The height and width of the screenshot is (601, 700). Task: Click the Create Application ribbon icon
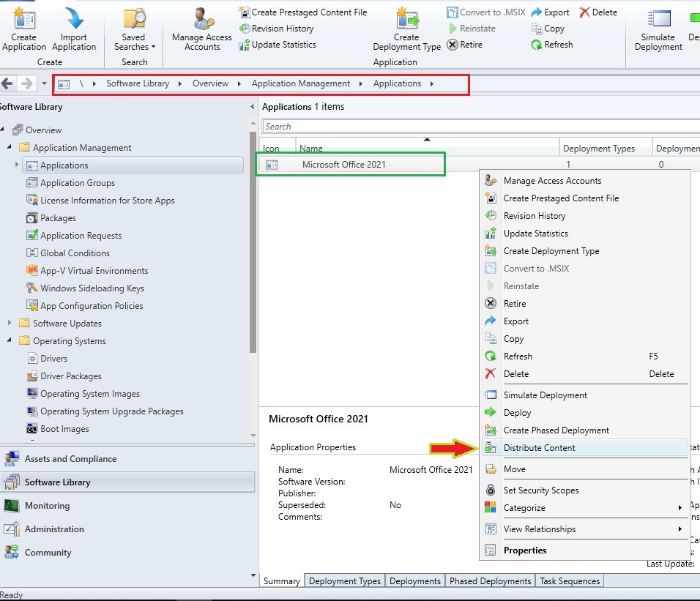[x=23, y=29]
